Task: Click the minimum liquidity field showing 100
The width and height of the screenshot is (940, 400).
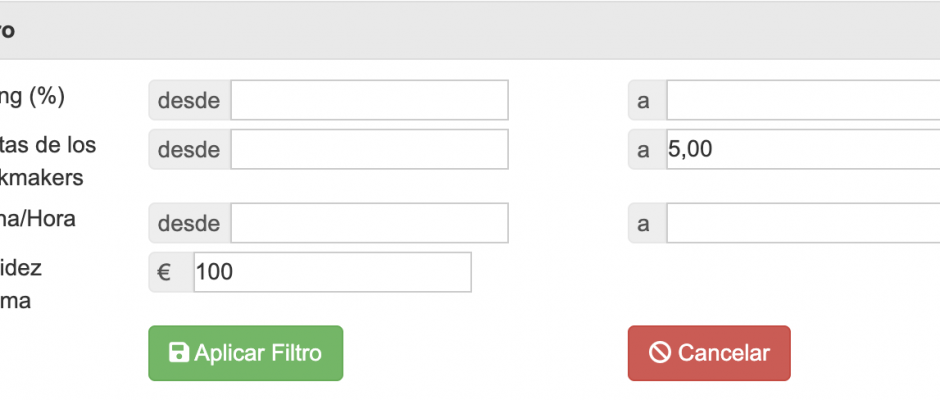Action: click(x=332, y=272)
